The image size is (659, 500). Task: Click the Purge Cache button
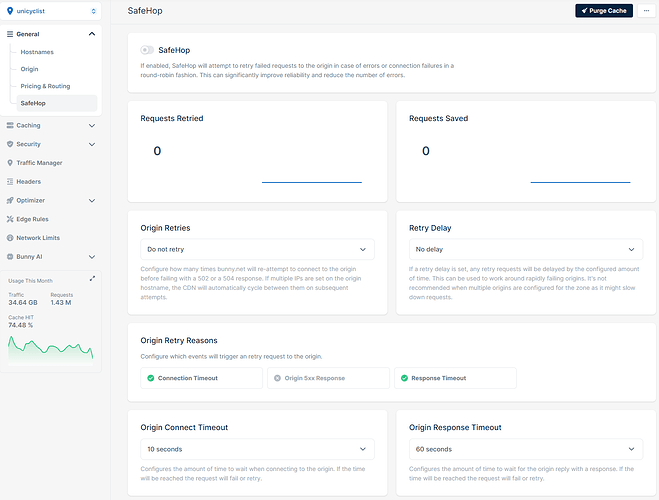[604, 11]
